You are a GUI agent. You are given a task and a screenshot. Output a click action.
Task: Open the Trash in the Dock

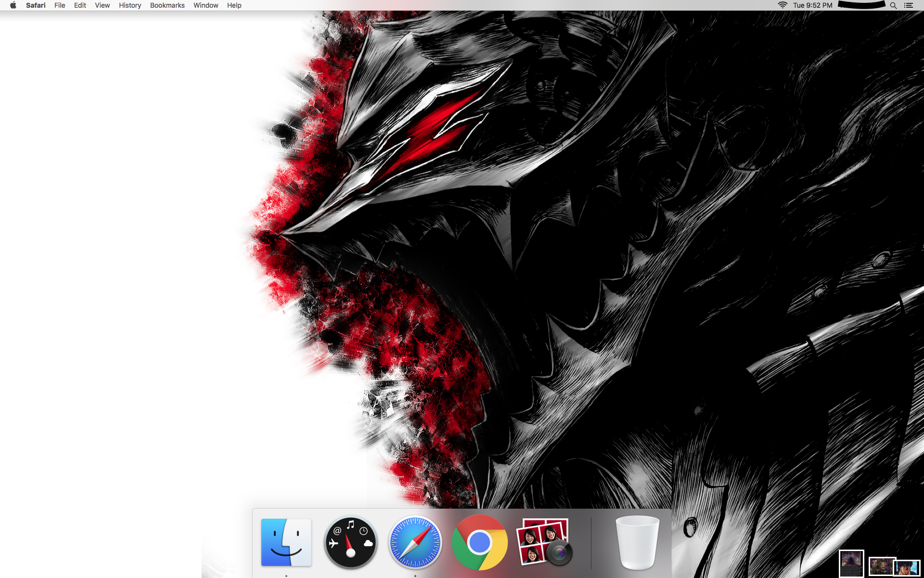(638, 542)
